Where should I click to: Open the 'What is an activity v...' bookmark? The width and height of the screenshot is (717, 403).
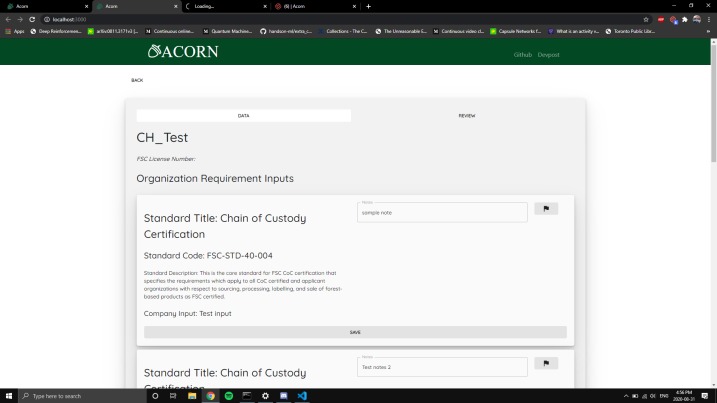(573, 31)
